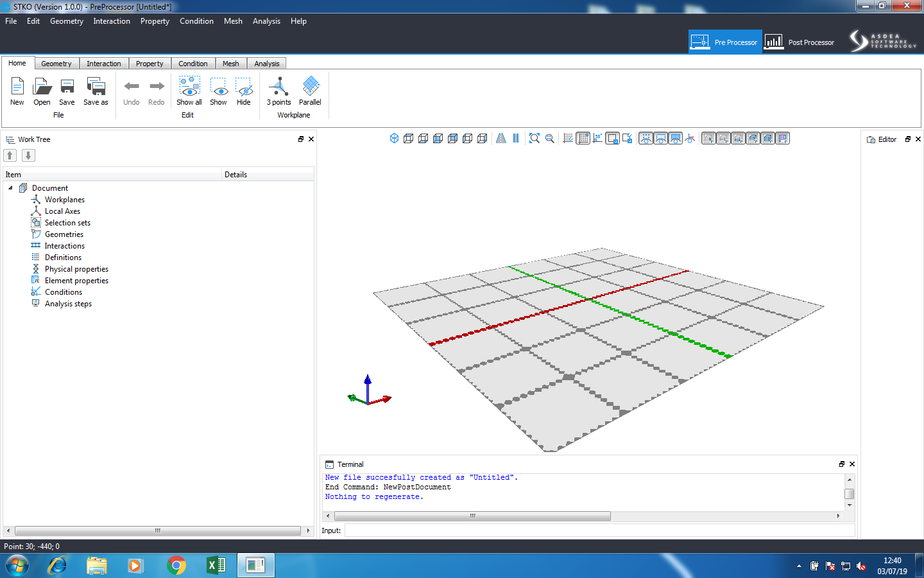Switch to the Pre Processor mode
The width and height of the screenshot is (924, 578).
point(725,42)
